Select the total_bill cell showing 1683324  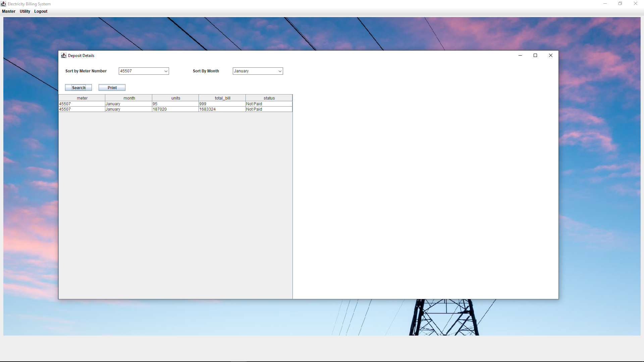click(x=222, y=109)
